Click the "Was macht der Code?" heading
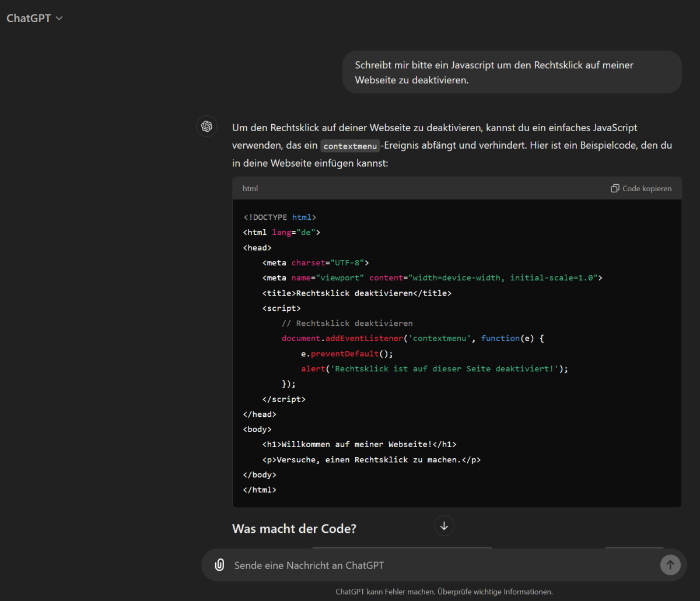 point(294,529)
